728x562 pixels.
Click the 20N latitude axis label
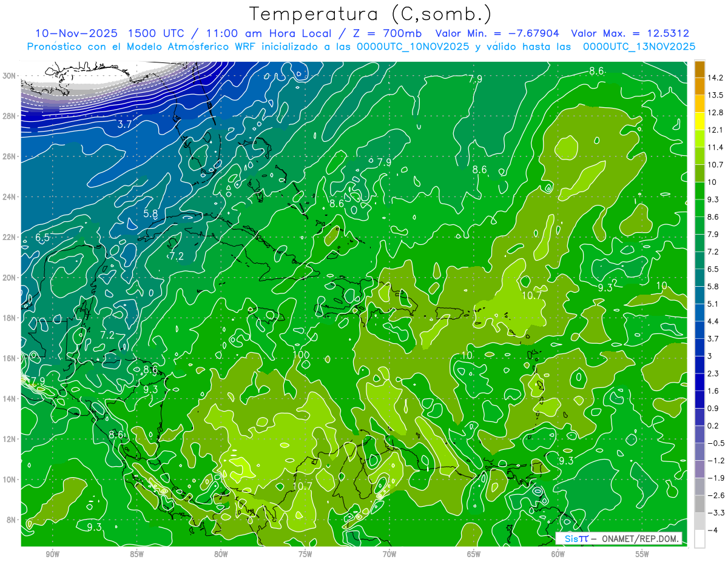[x=9, y=278]
